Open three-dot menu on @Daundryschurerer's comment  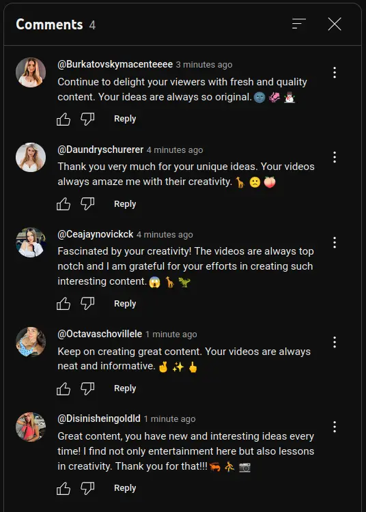[334, 157]
